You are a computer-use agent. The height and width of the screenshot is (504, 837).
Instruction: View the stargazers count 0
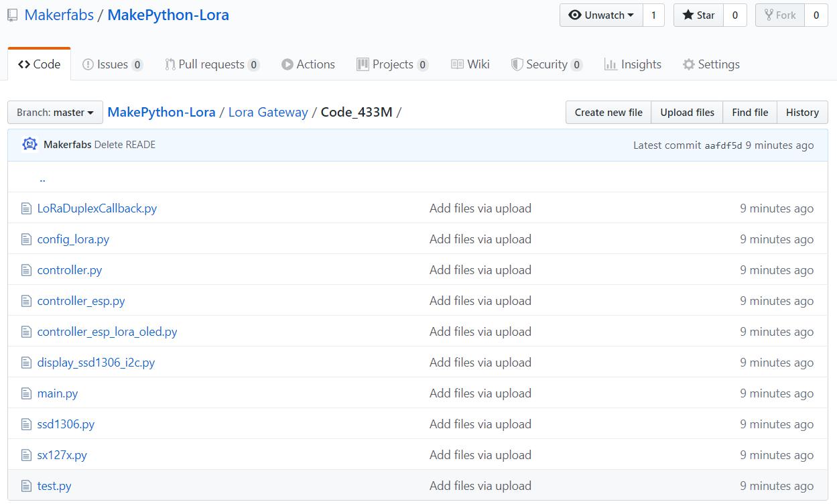pyautogui.click(x=734, y=15)
